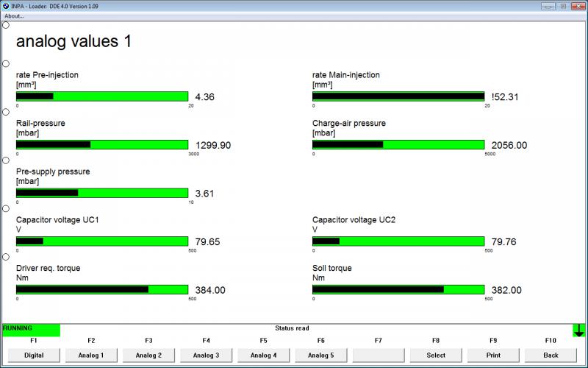Click the INPA application icon in title bar

point(7,5)
